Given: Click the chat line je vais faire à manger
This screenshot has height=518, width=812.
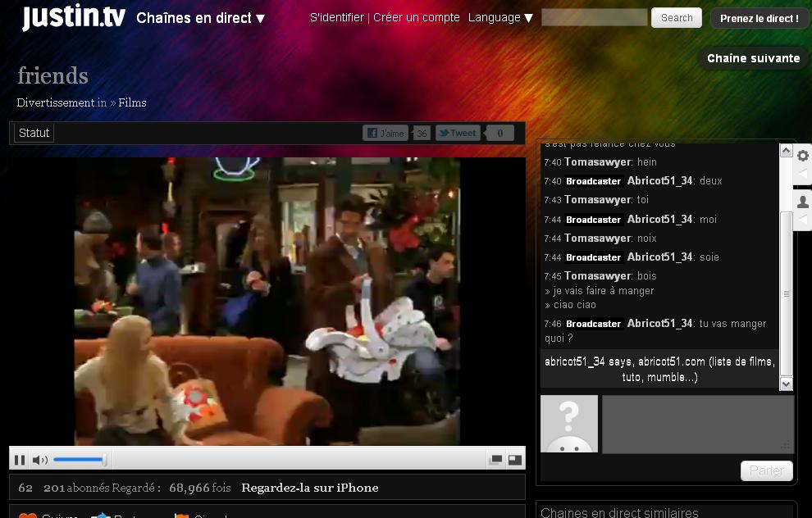Looking at the screenshot, I should (x=600, y=291).
